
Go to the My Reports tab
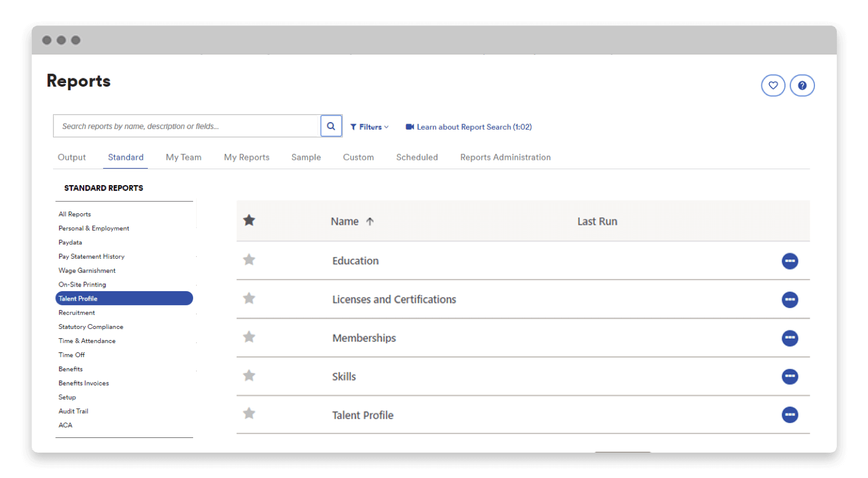247,157
